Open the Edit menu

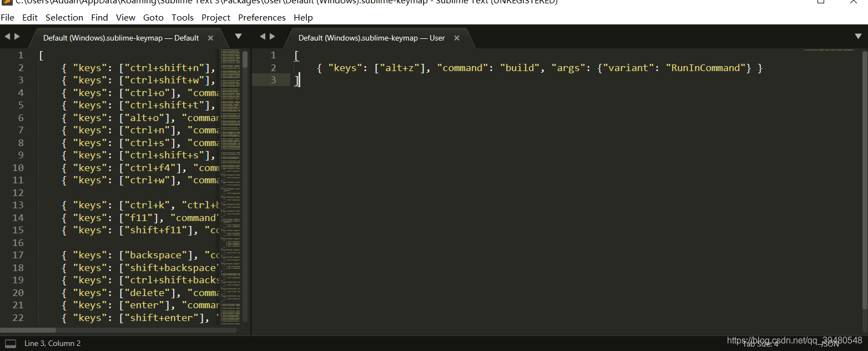[30, 17]
